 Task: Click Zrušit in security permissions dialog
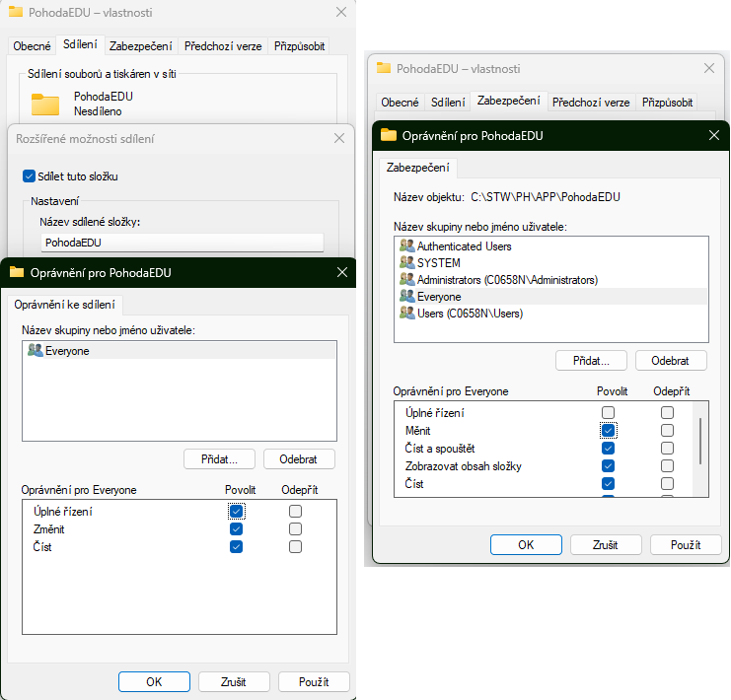coord(606,545)
